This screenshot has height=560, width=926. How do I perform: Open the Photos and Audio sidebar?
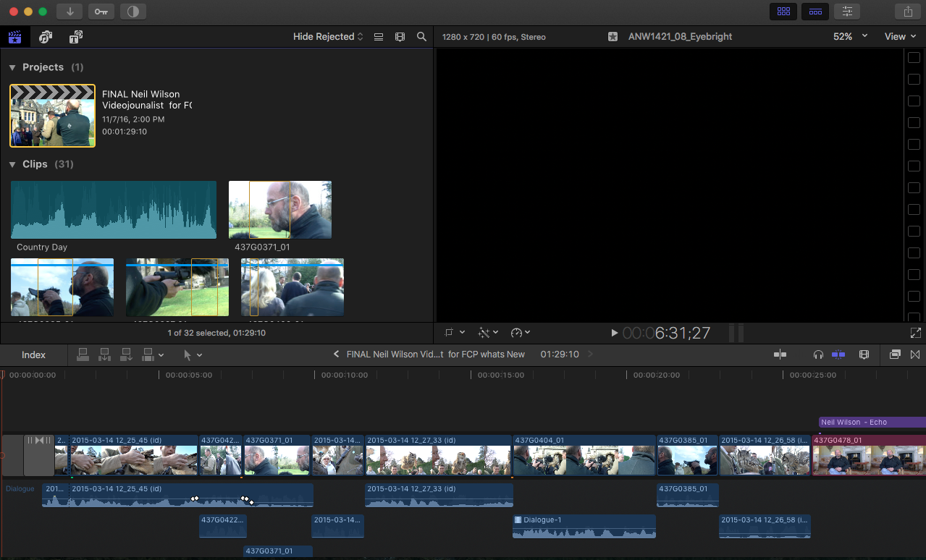(x=46, y=37)
